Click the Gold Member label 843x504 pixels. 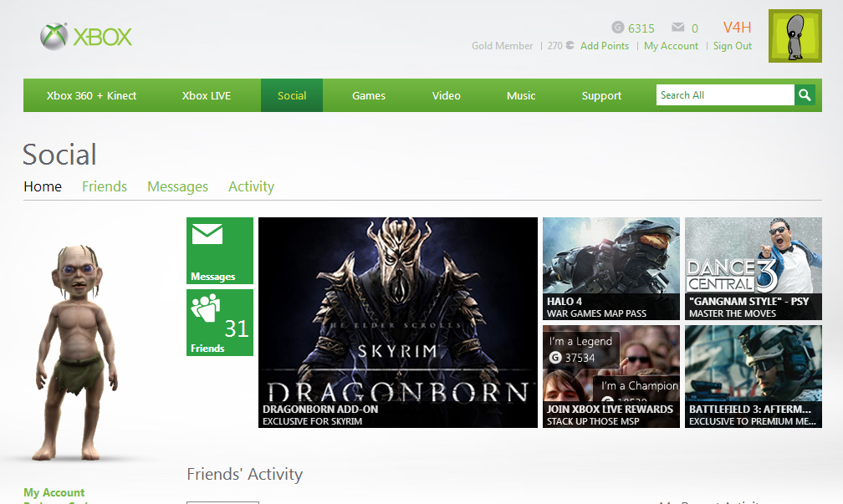(x=502, y=46)
